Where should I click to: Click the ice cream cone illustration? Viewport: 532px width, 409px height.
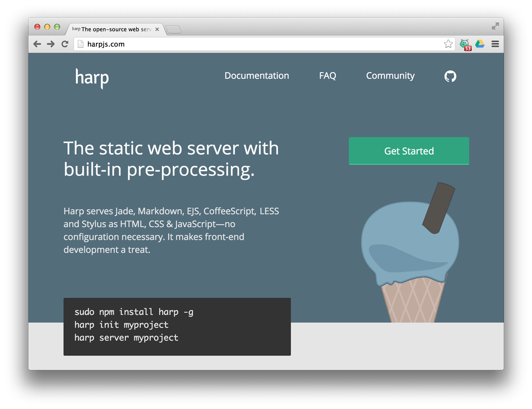click(x=410, y=251)
